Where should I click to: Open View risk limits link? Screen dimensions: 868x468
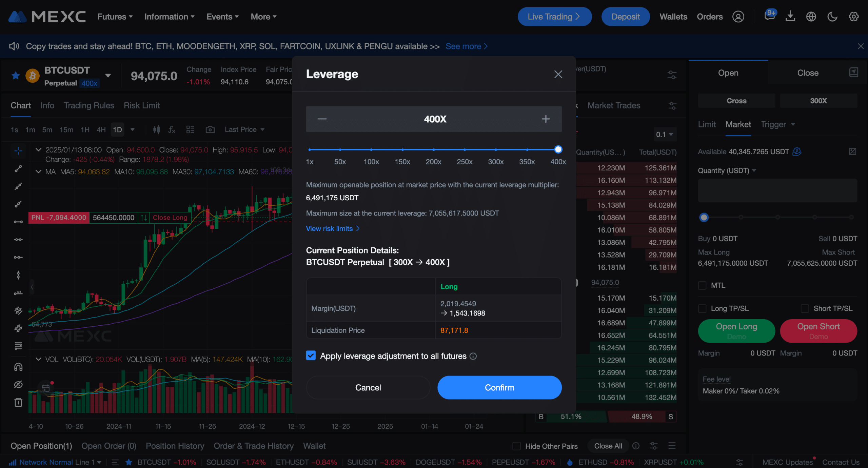pyautogui.click(x=333, y=228)
